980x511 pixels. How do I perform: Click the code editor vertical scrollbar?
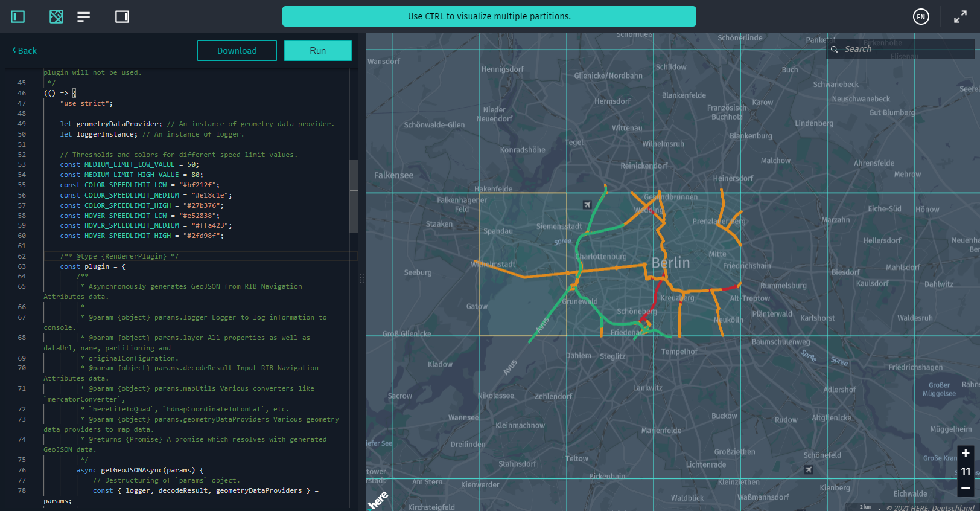(354, 196)
